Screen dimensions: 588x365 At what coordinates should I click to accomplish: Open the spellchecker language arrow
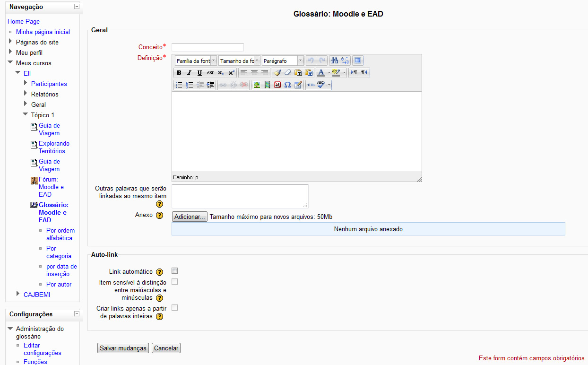click(329, 85)
